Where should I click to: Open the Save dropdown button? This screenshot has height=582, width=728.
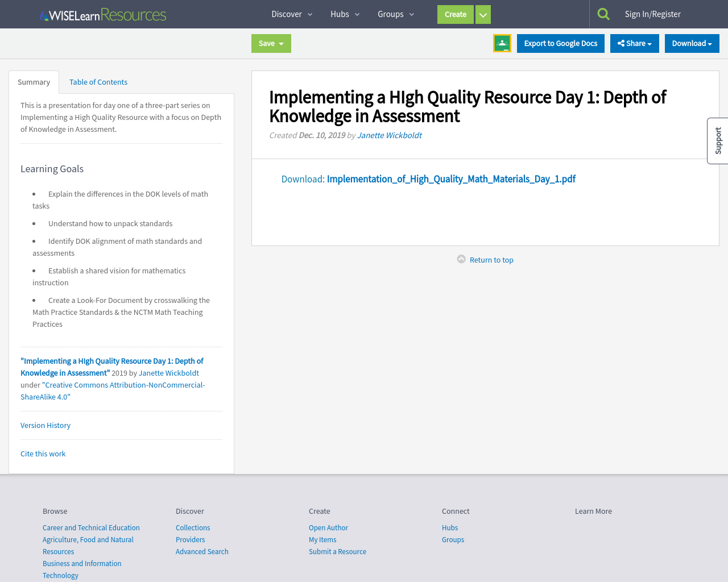pos(271,44)
